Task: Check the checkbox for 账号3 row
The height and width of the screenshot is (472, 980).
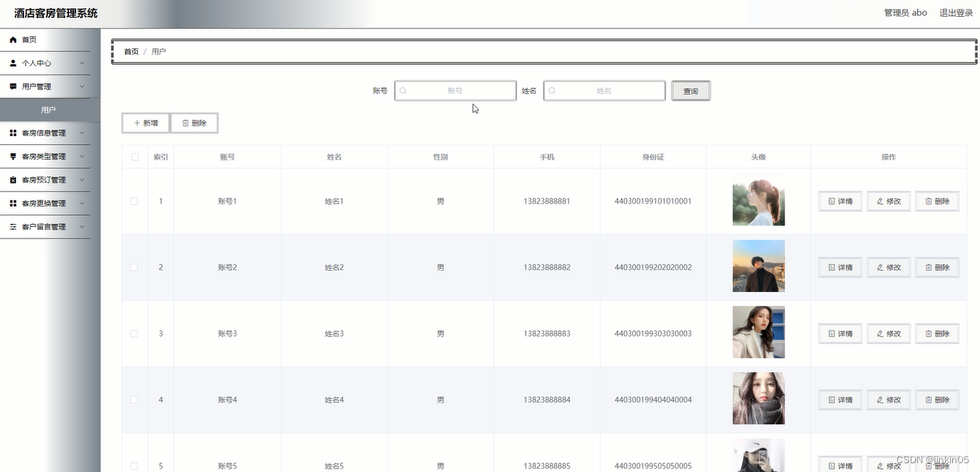Action: 134,334
